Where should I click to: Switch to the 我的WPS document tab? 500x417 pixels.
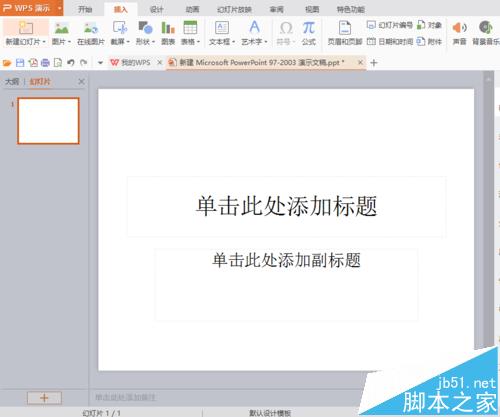click(130, 62)
